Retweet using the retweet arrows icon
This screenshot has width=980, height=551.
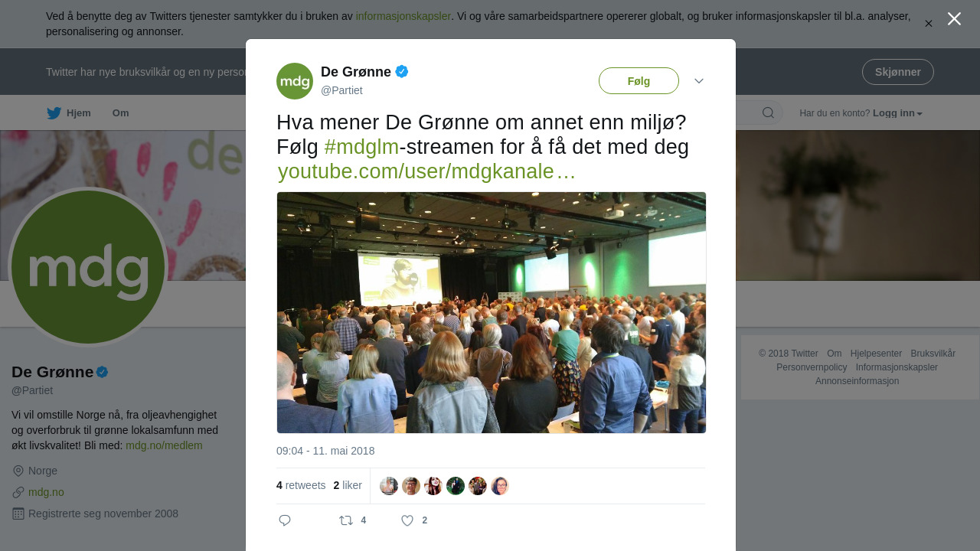pos(346,520)
